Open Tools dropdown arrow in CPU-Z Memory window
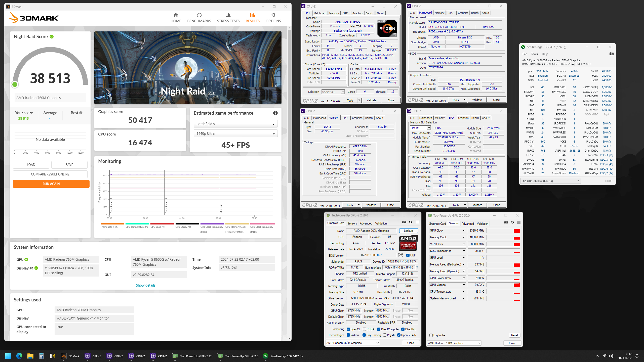This screenshot has width=644, height=362. tap(359, 205)
